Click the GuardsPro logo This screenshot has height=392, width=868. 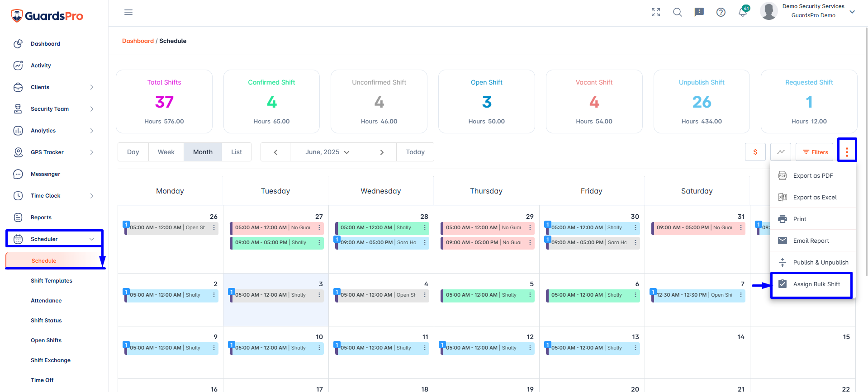(x=47, y=16)
